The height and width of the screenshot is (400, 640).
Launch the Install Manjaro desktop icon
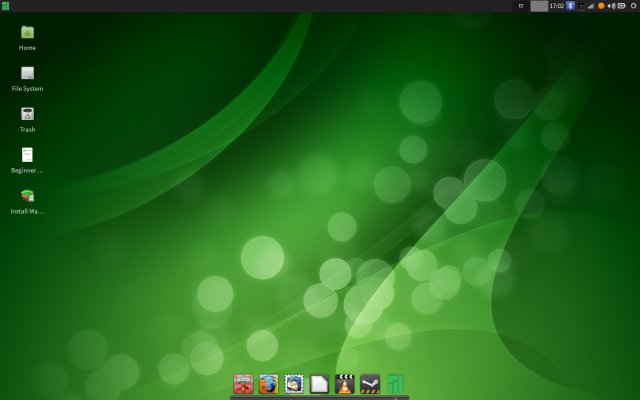tap(27, 196)
